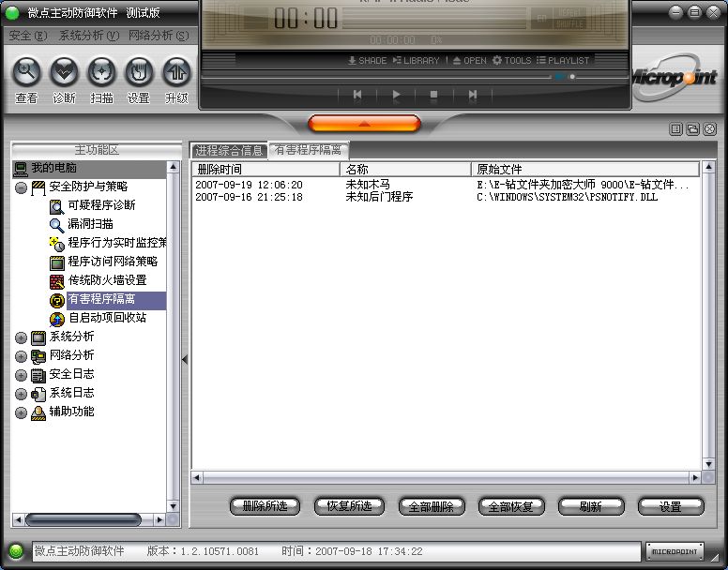Click the 设置 button at bottom right
Image resolution: width=728 pixels, height=570 pixels.
(x=671, y=506)
